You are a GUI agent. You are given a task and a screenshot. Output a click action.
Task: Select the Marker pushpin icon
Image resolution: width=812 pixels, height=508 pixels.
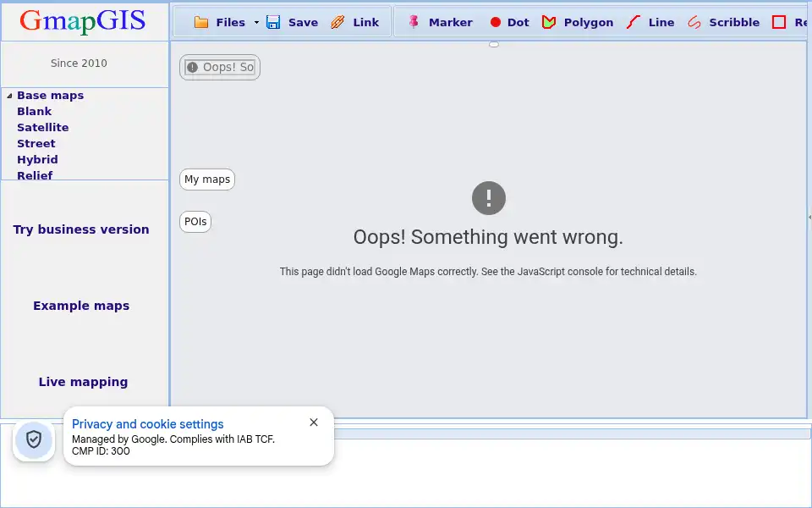pyautogui.click(x=414, y=22)
